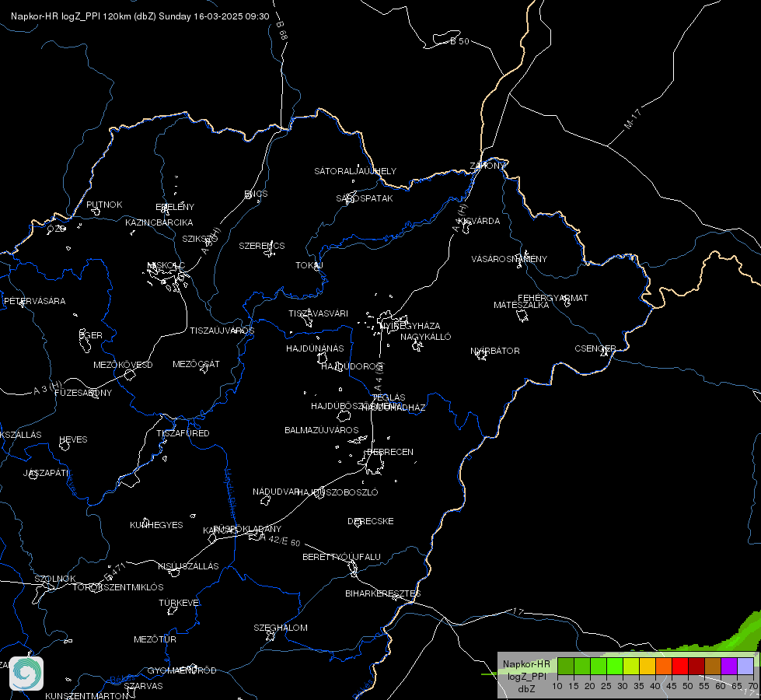Click the TÚRKEVE town label
The height and width of the screenshot is (700, 761).
pyautogui.click(x=180, y=602)
